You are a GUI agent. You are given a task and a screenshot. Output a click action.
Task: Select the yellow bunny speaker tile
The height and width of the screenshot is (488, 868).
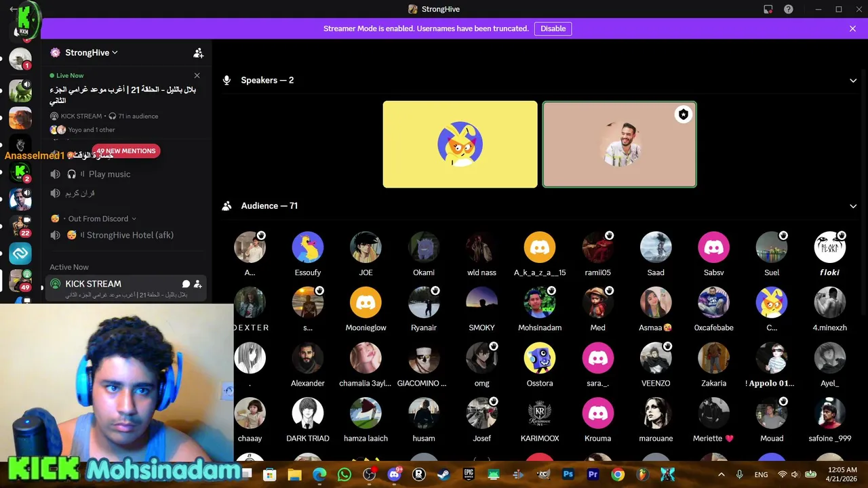click(x=460, y=144)
